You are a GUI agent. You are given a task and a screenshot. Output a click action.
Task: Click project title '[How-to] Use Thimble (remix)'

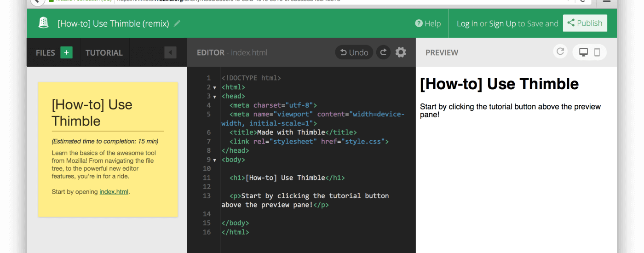click(x=113, y=23)
